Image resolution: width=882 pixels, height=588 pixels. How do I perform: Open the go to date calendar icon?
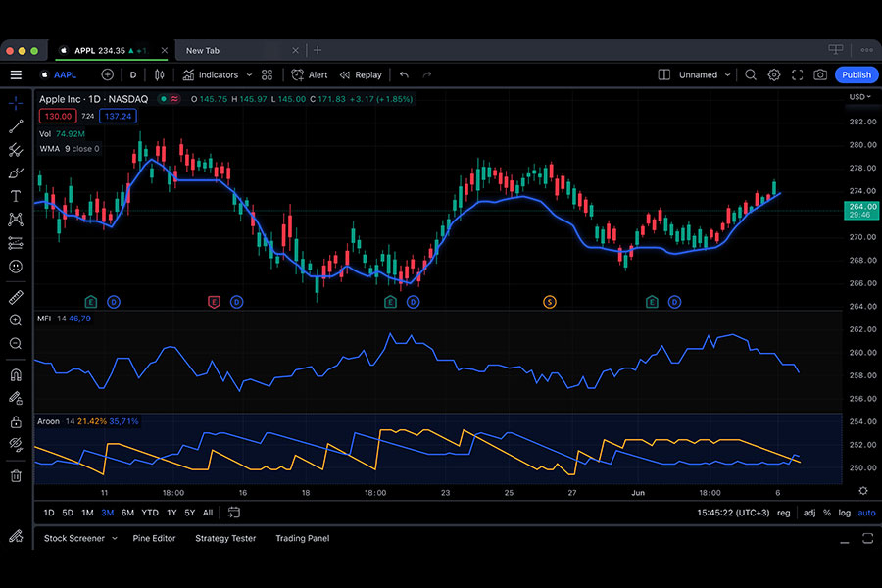click(x=233, y=513)
